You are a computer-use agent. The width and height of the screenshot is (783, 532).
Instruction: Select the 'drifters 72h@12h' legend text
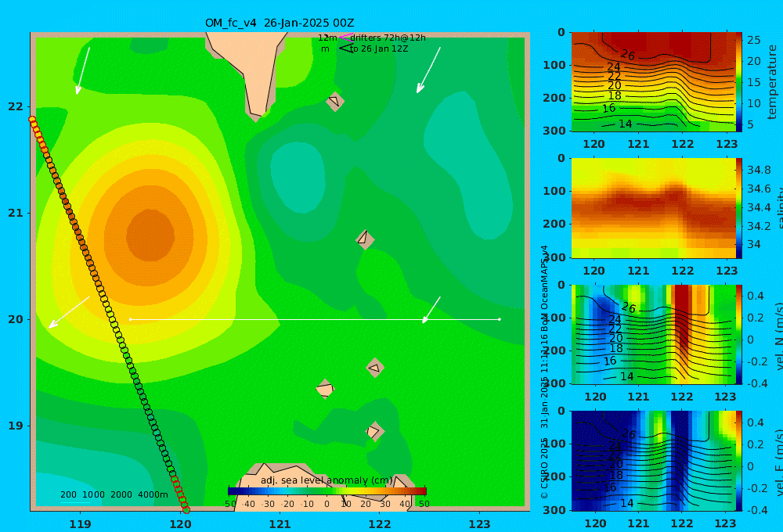388,38
